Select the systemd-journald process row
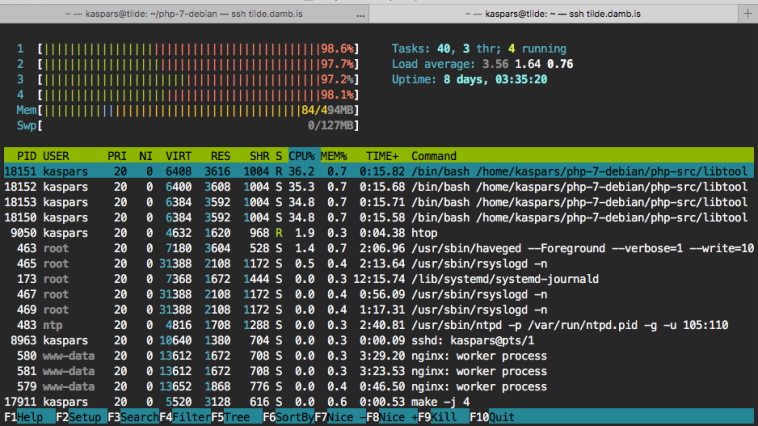The height and width of the screenshot is (426, 758). 379,279
